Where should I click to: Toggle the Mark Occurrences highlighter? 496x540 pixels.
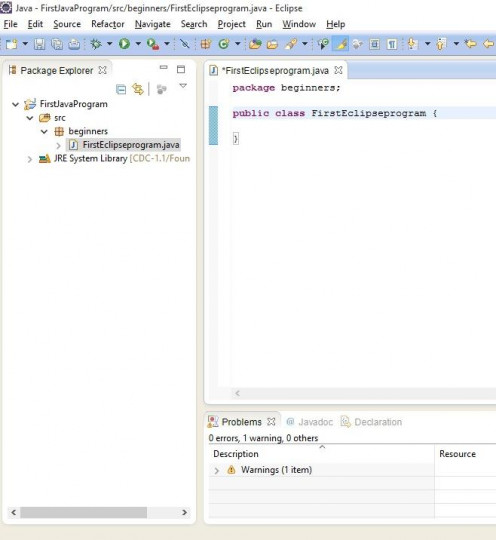[340, 44]
